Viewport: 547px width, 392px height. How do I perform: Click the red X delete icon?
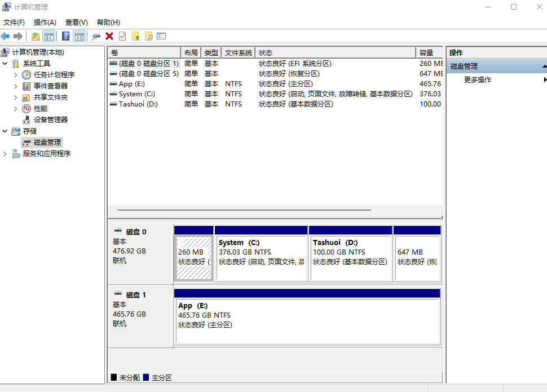click(x=109, y=36)
